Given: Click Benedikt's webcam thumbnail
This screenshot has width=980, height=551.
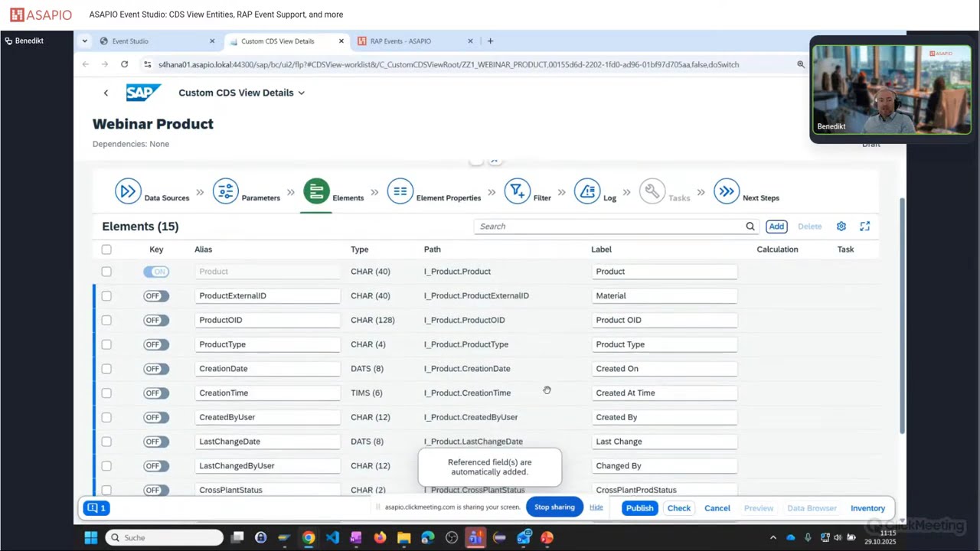Looking at the screenshot, I should (891, 90).
